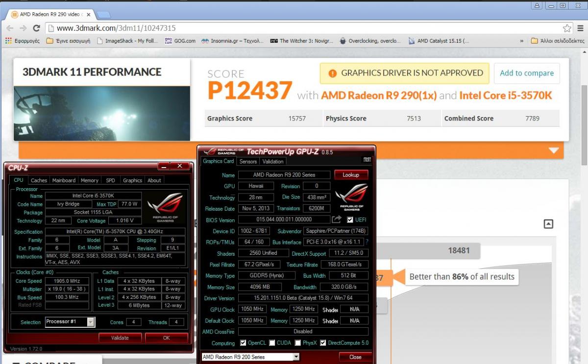The width and height of the screenshot is (588, 364).
Task: Toggle the DirectCompute 5.0 checkbox
Action: (323, 343)
